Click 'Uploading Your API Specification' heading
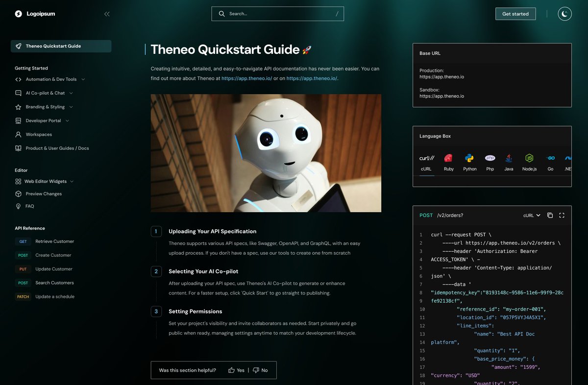 (x=212, y=231)
